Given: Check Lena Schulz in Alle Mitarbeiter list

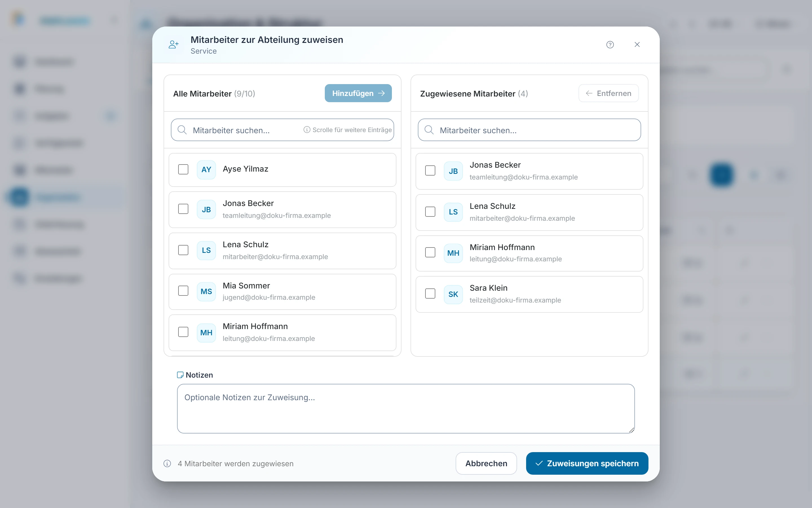Looking at the screenshot, I should point(183,250).
